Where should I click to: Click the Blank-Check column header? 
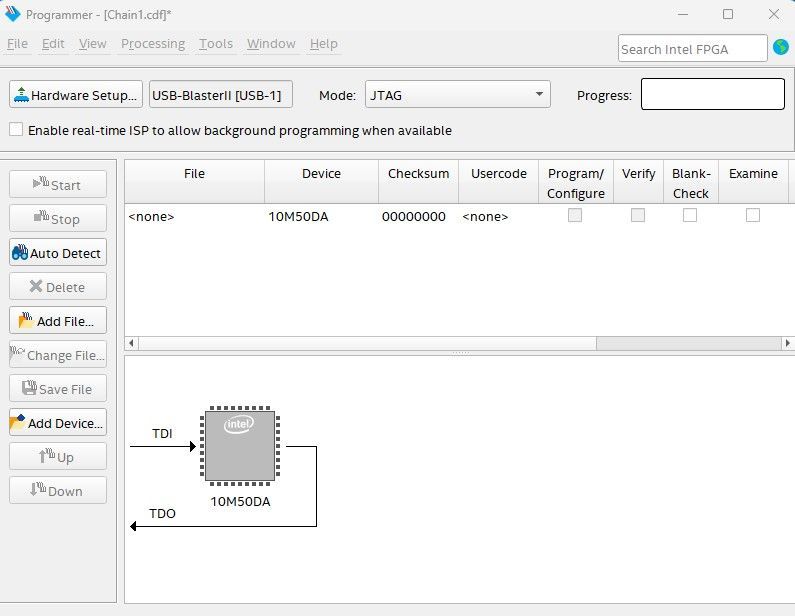[x=691, y=182]
